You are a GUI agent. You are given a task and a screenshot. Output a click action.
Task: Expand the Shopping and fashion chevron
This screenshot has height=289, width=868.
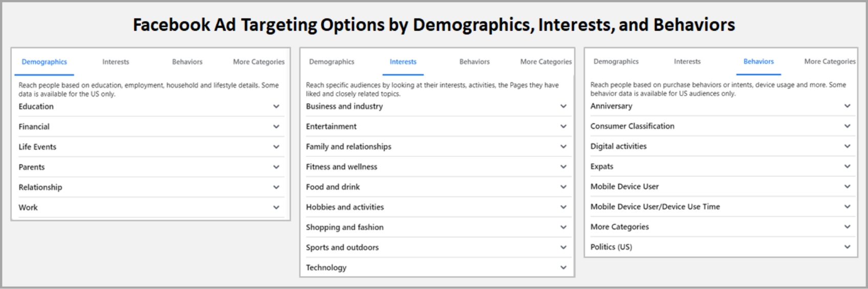563,227
